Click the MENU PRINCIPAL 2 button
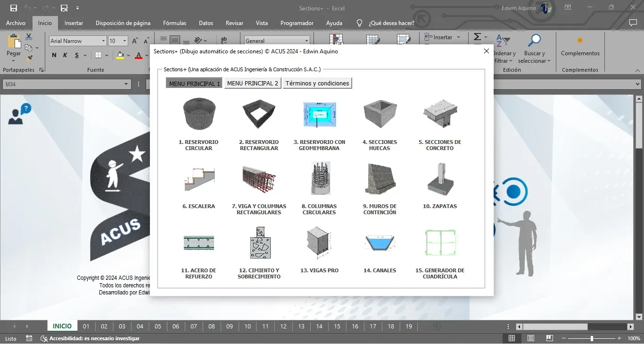 (253, 83)
